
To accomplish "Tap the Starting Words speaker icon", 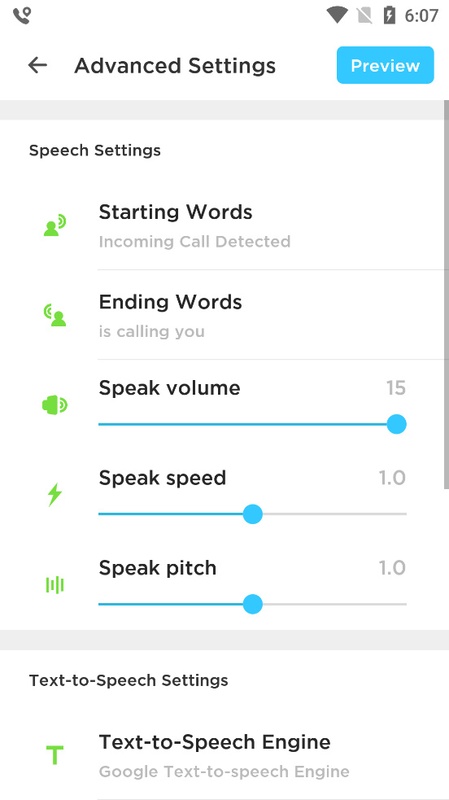I will click(55, 226).
